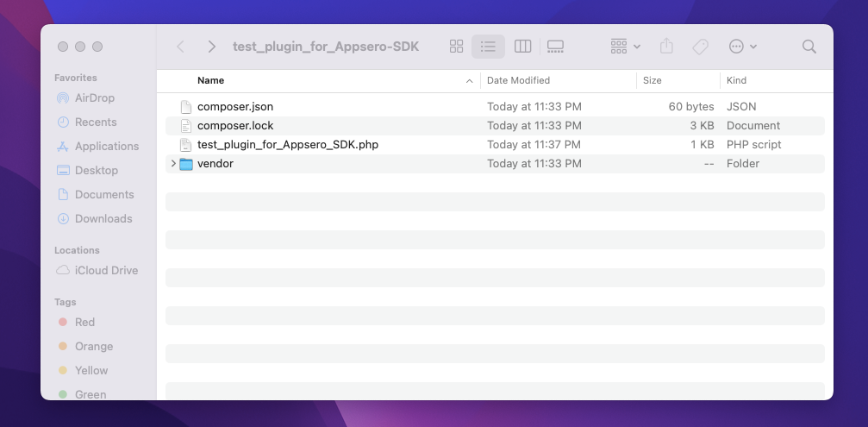Click the Share toolbar icon

[666, 46]
